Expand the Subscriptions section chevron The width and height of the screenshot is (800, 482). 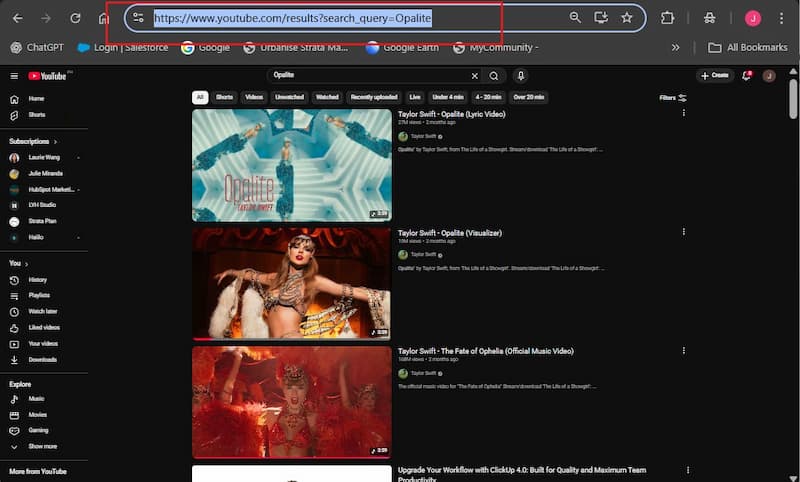point(55,142)
